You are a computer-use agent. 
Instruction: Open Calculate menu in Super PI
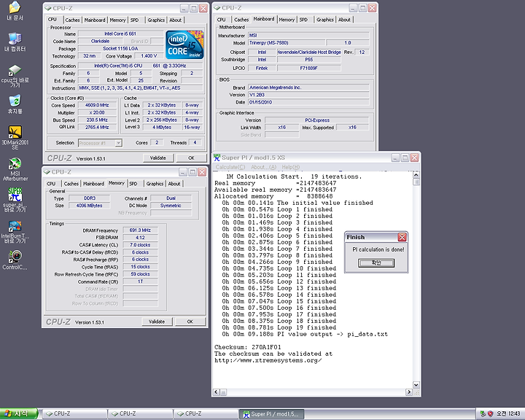(x=230, y=167)
